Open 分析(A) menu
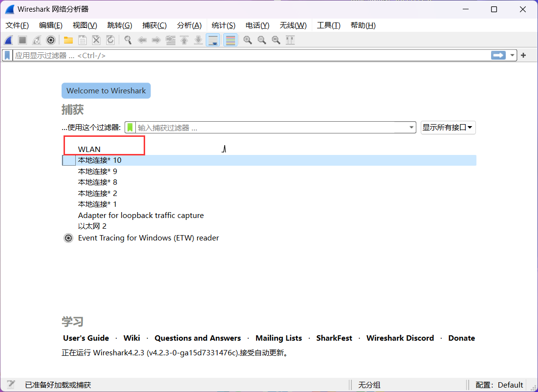Image resolution: width=538 pixels, height=392 pixels. pyautogui.click(x=189, y=25)
